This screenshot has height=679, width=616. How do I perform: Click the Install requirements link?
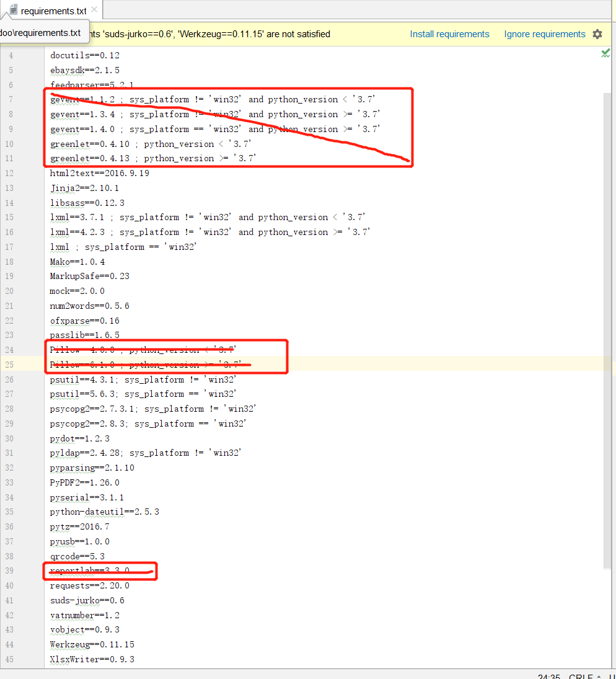click(450, 34)
